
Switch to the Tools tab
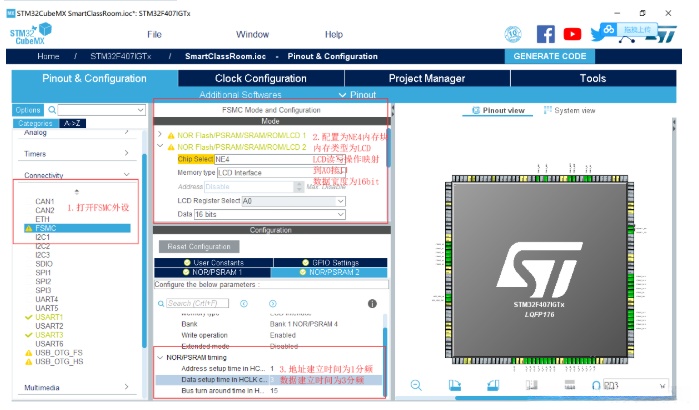(593, 78)
